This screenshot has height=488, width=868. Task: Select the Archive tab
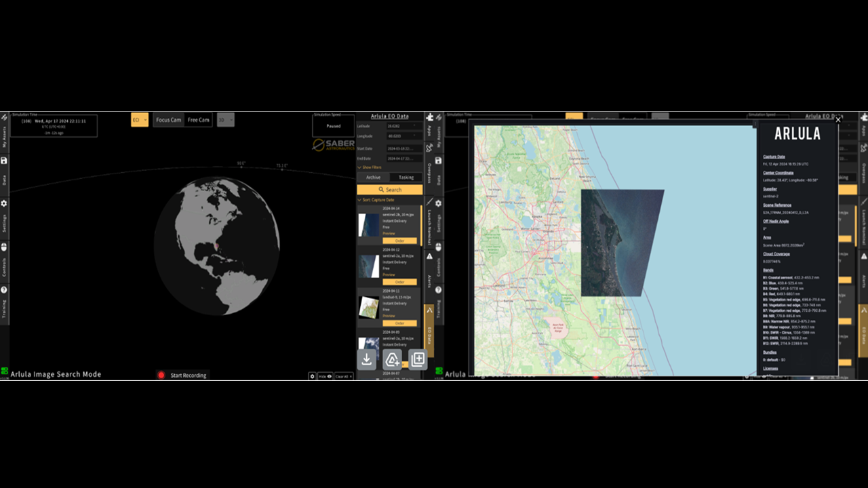pos(373,178)
